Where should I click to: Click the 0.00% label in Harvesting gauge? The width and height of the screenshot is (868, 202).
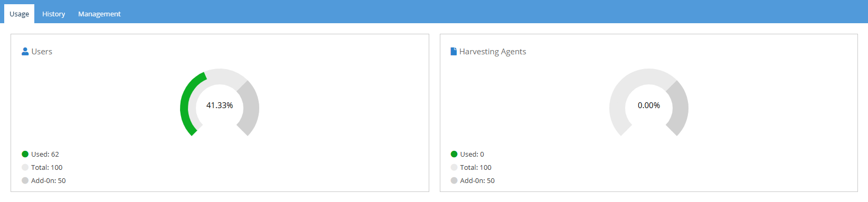coord(649,105)
